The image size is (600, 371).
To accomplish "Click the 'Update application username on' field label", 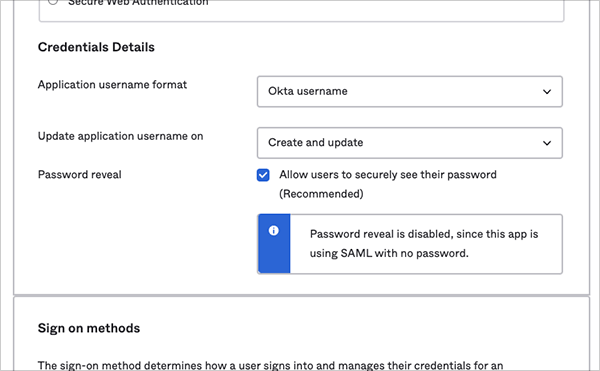I will [x=120, y=136].
